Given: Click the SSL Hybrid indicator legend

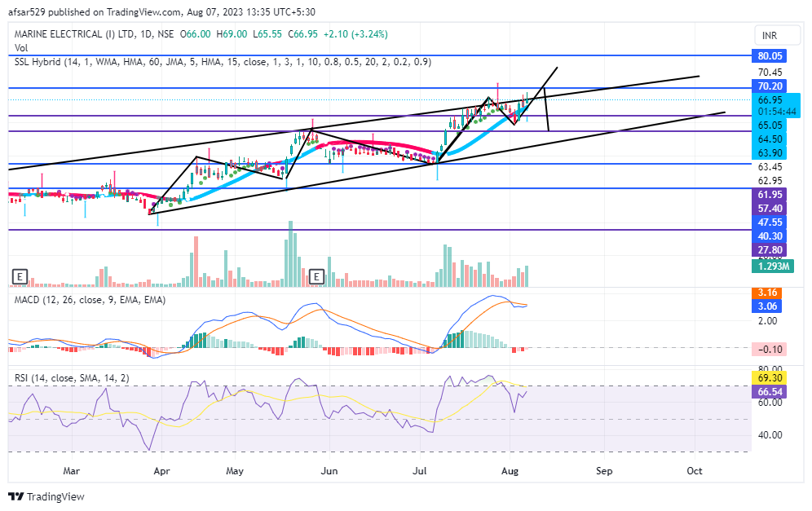Looking at the screenshot, I should (223, 62).
